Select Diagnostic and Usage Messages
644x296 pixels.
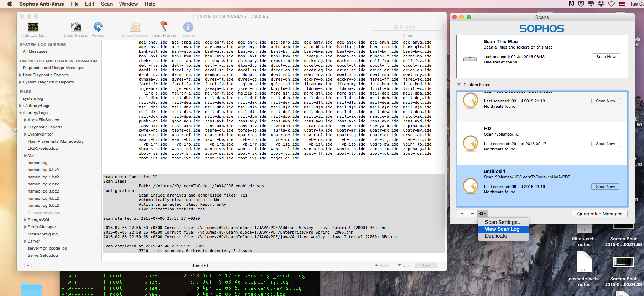point(53,68)
